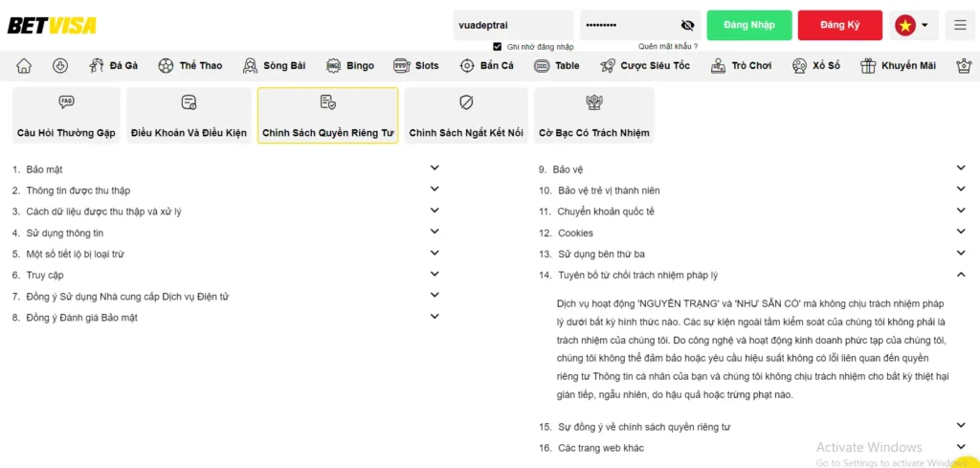Click the download icon beside home
The image size is (980, 468).
point(60,66)
